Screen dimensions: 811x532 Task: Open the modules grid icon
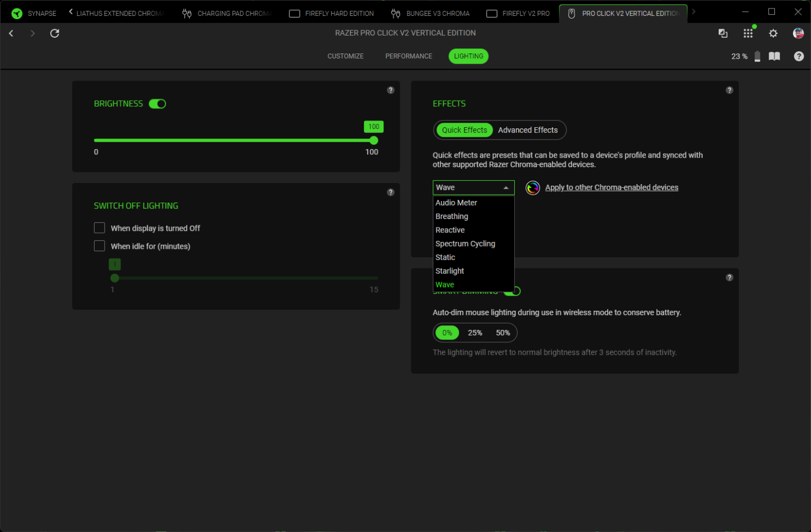pyautogui.click(x=748, y=33)
